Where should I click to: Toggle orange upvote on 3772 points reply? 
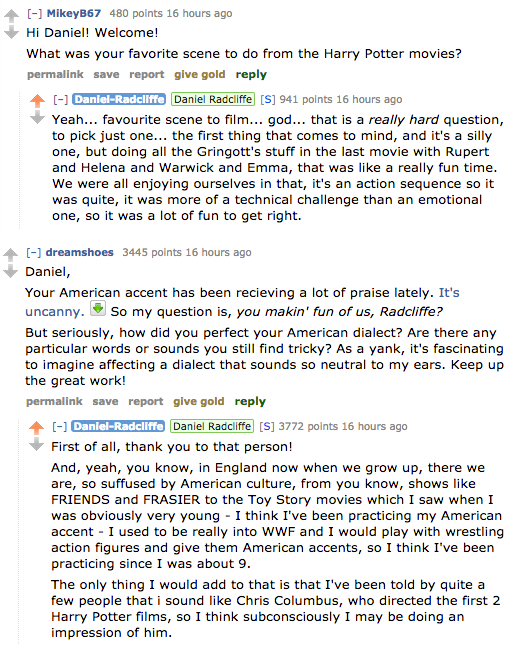click(x=36, y=428)
